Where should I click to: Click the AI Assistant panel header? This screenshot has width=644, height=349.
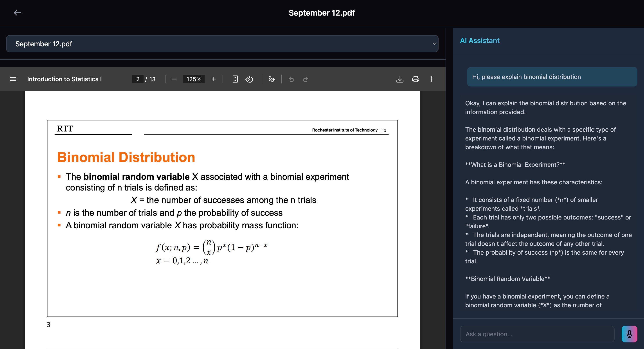(480, 41)
